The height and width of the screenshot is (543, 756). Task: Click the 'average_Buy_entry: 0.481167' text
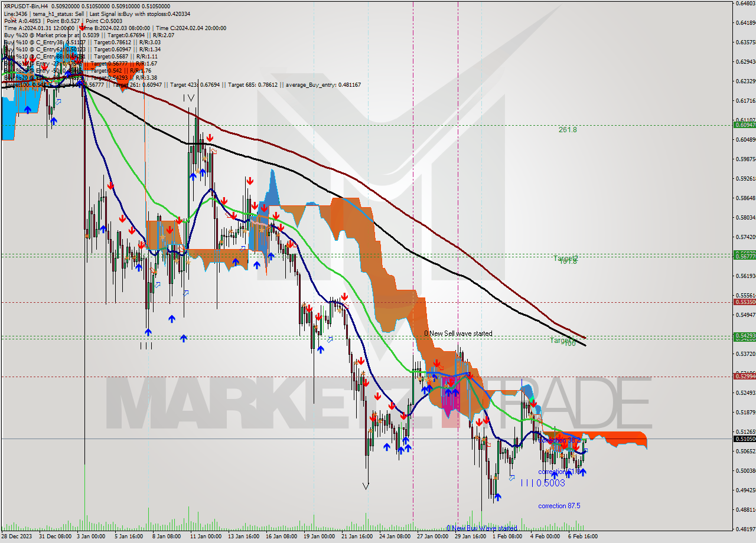[x=323, y=85]
